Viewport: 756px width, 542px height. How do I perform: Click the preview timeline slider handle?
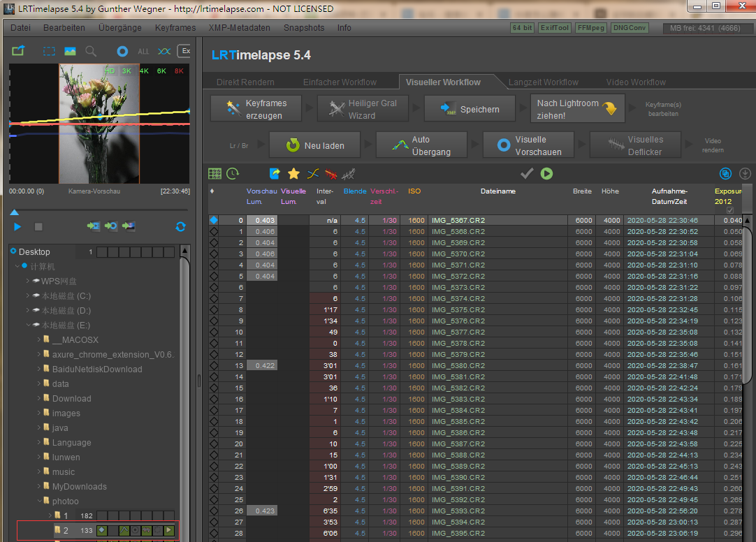tap(14, 212)
